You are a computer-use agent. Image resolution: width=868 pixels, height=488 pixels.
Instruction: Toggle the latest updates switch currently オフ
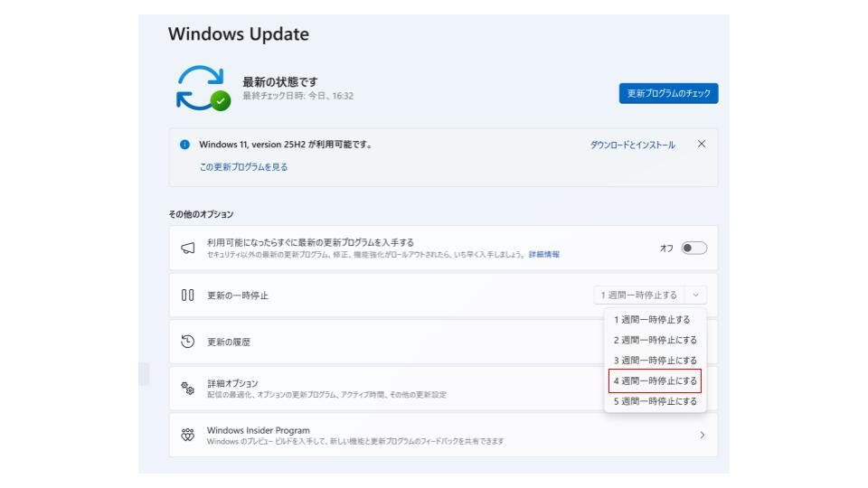click(694, 248)
